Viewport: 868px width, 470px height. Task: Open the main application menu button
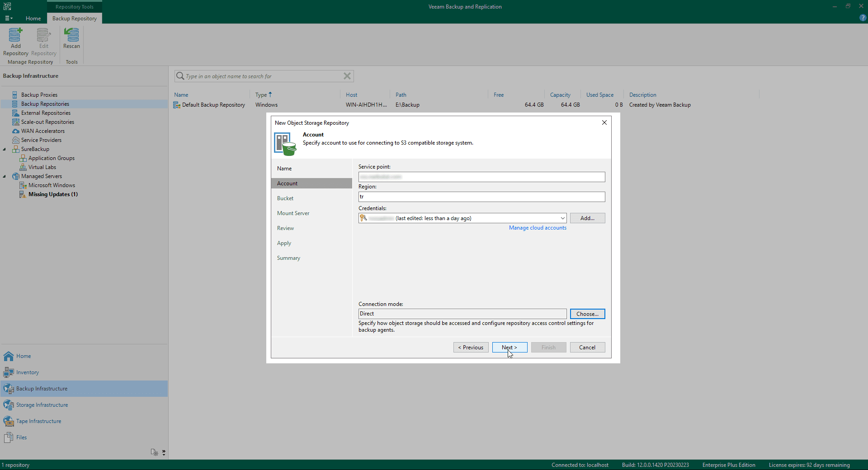click(x=9, y=19)
